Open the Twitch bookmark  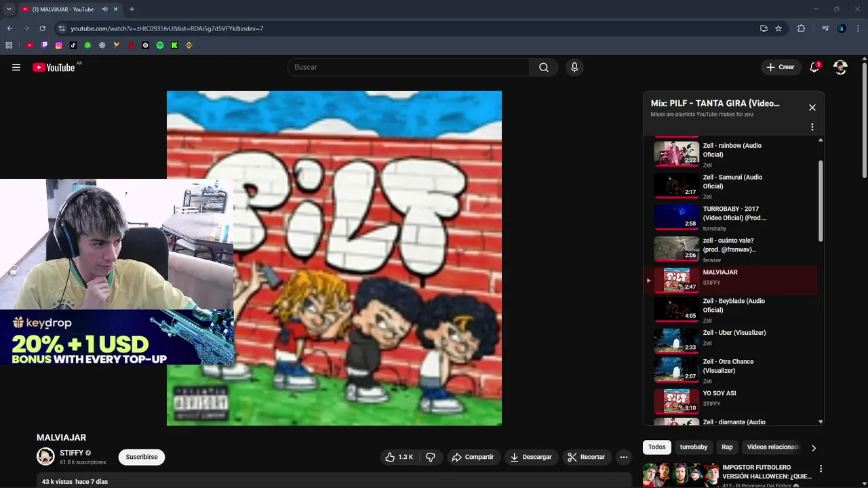point(44,45)
